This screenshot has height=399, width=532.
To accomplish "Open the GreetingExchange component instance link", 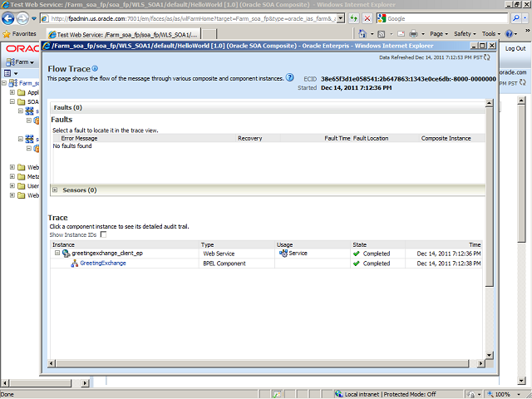I will click(103, 263).
